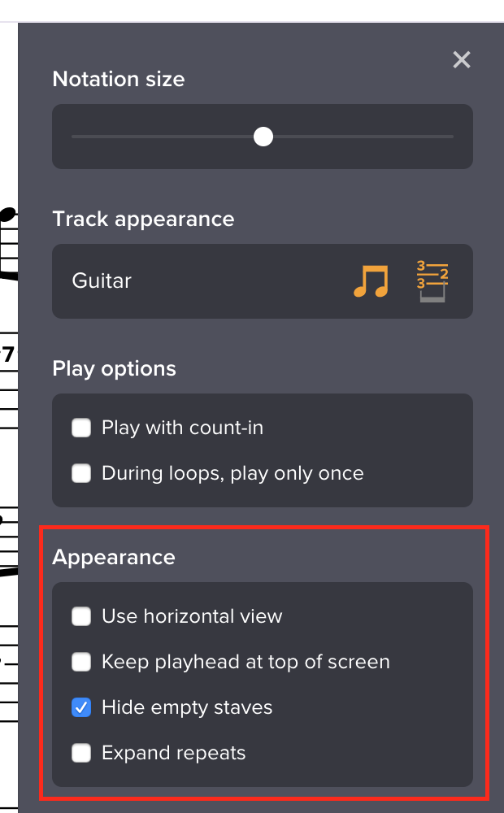
Task: Click the Notation size heading
Action: 118,79
